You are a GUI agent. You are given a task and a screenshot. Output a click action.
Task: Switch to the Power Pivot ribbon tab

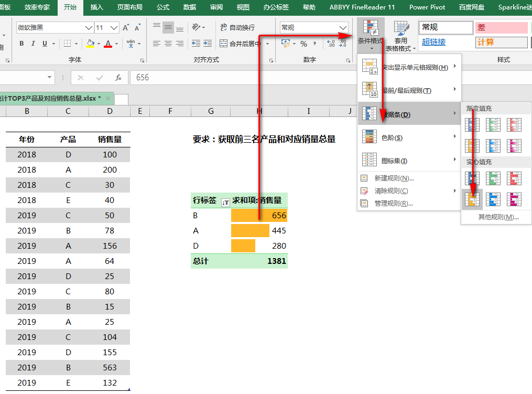coord(427,7)
